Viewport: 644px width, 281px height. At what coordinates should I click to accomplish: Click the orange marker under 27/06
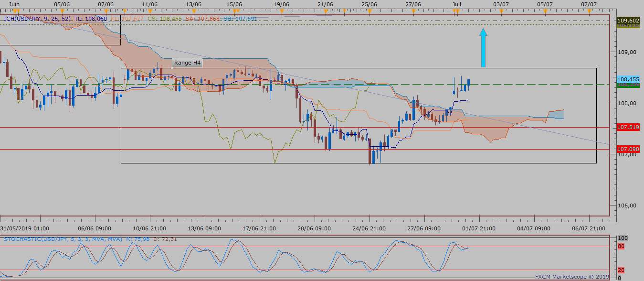pyautogui.click(x=413, y=11)
